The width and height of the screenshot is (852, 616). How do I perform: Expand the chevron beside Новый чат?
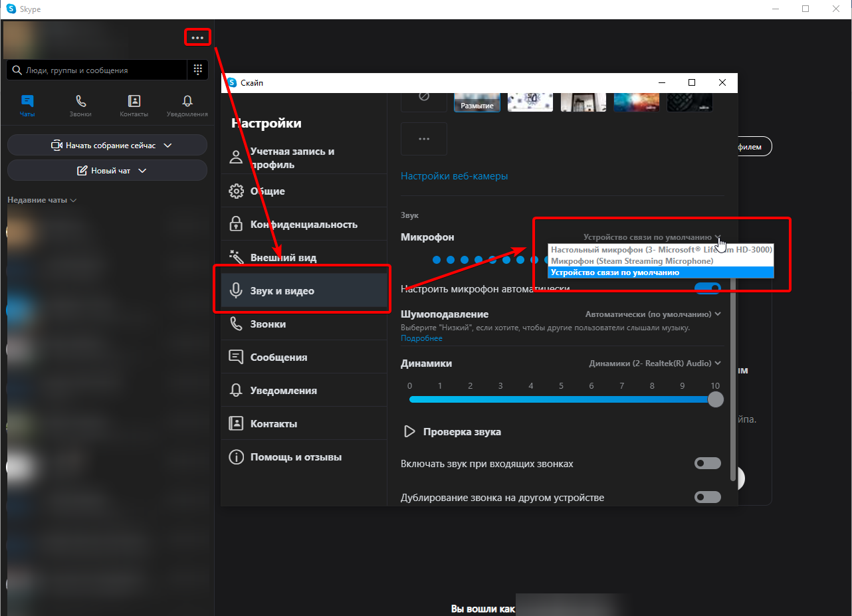tap(142, 171)
